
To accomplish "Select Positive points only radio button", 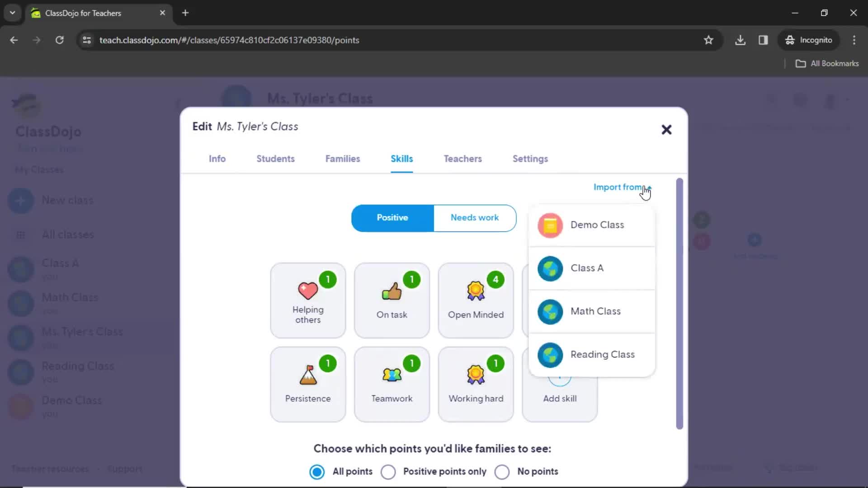I will coord(388,471).
